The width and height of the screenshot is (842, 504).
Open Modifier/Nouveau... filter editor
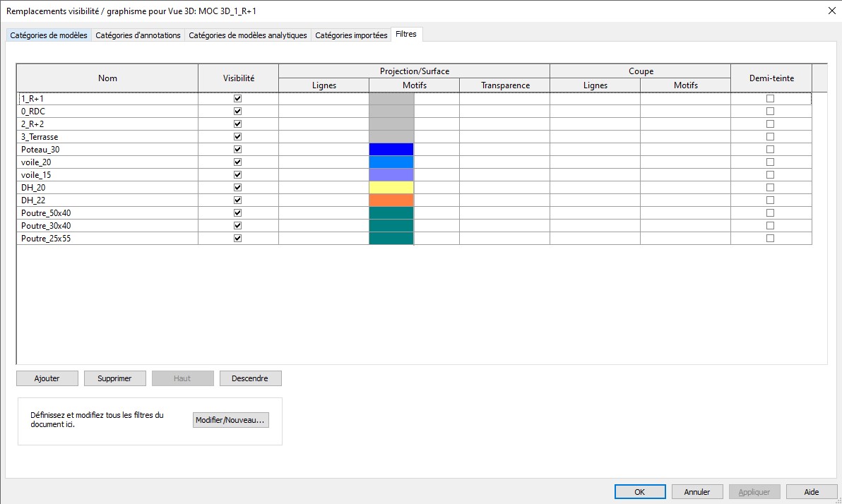click(x=230, y=420)
